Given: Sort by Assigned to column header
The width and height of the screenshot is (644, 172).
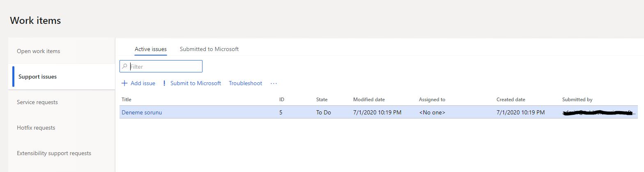Looking at the screenshot, I should coord(432,100).
